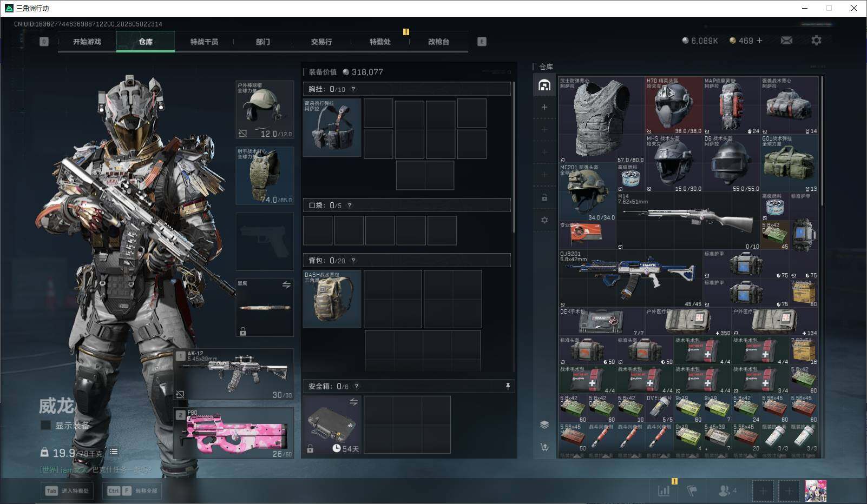Open the mail envelope icon
The height and width of the screenshot is (504, 867).
[786, 41]
